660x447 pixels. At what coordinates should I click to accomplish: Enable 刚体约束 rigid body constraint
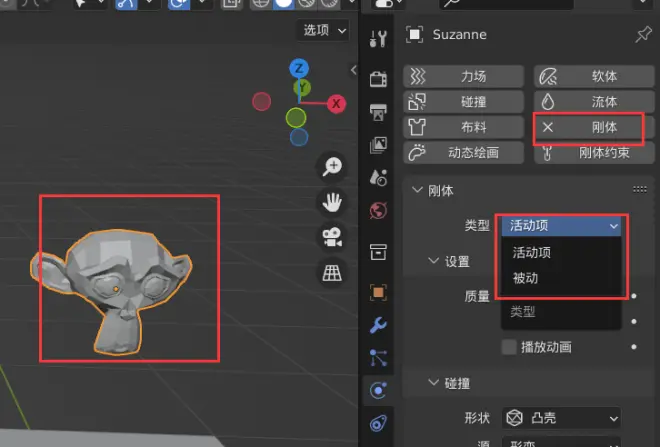[x=594, y=152]
